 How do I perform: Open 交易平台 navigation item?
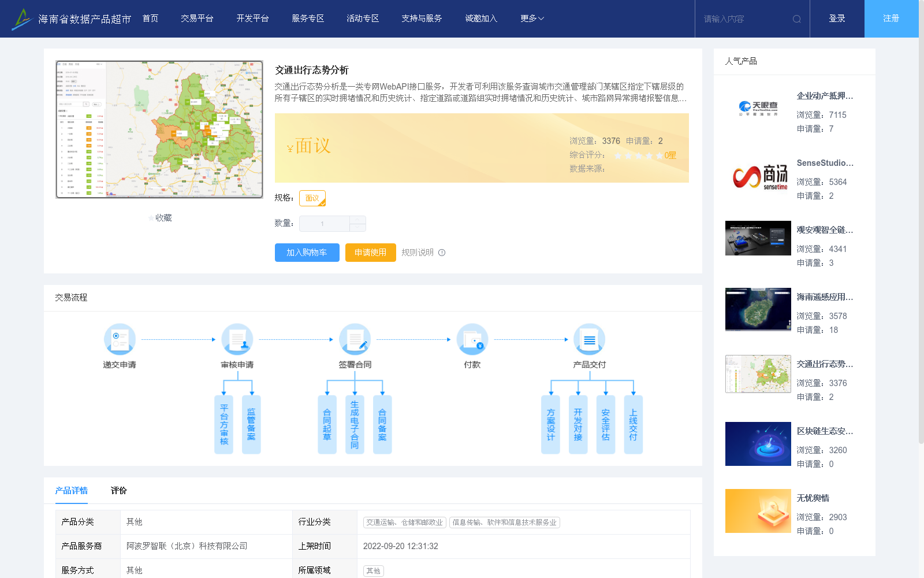pyautogui.click(x=197, y=18)
